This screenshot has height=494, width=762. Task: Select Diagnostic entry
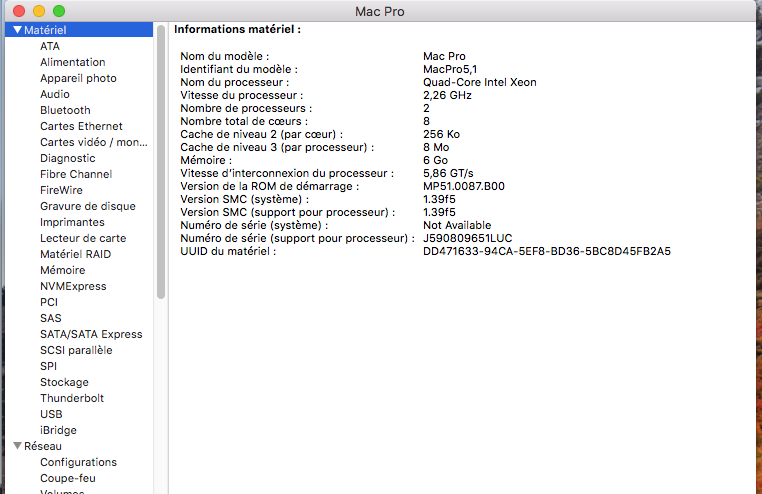click(x=68, y=158)
